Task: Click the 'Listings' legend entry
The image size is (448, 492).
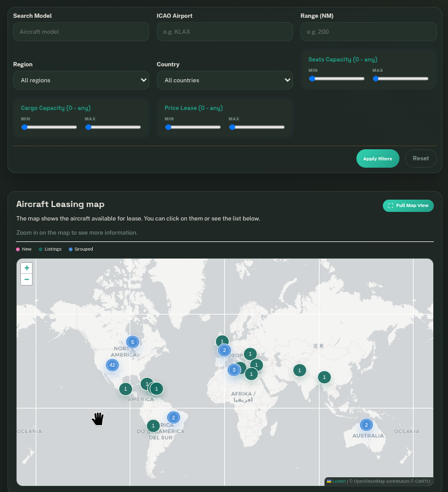Action: pyautogui.click(x=50, y=249)
